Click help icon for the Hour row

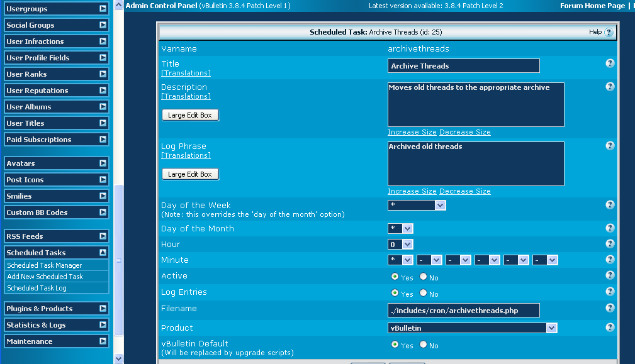click(x=610, y=244)
